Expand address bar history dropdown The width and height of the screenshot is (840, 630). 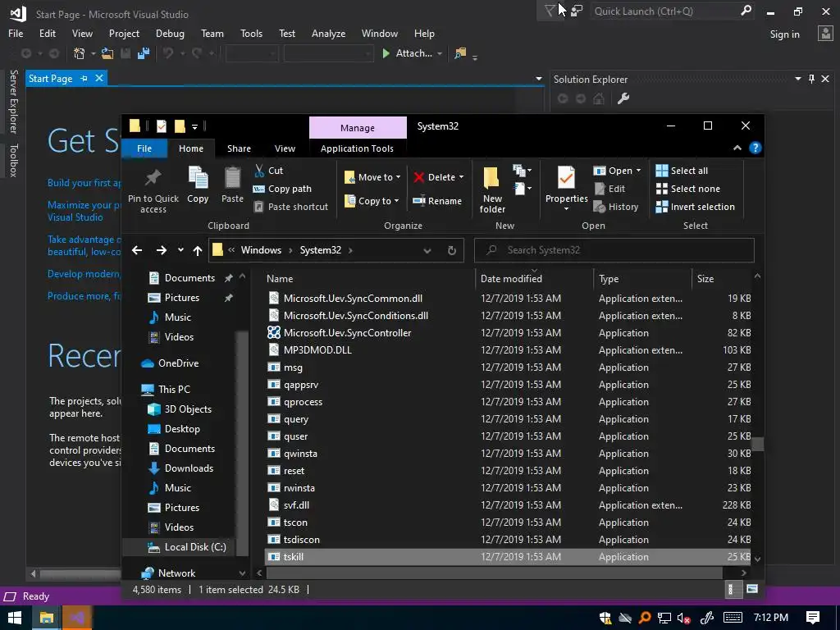[x=427, y=250]
